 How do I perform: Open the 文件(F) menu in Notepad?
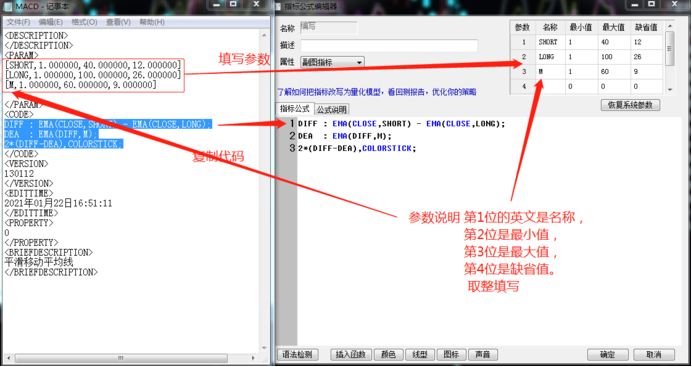[x=18, y=22]
